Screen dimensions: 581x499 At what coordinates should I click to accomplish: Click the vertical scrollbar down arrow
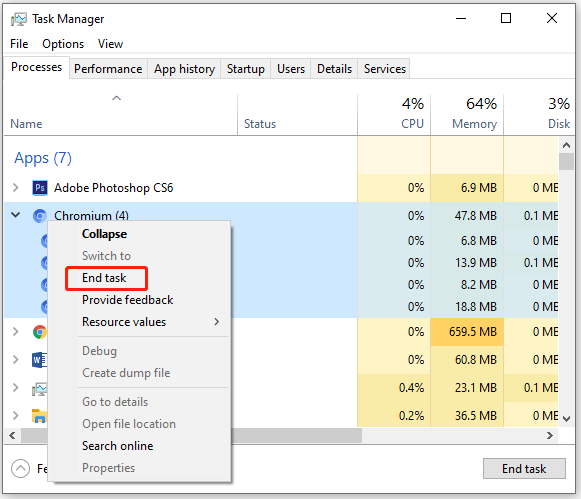(x=566, y=419)
